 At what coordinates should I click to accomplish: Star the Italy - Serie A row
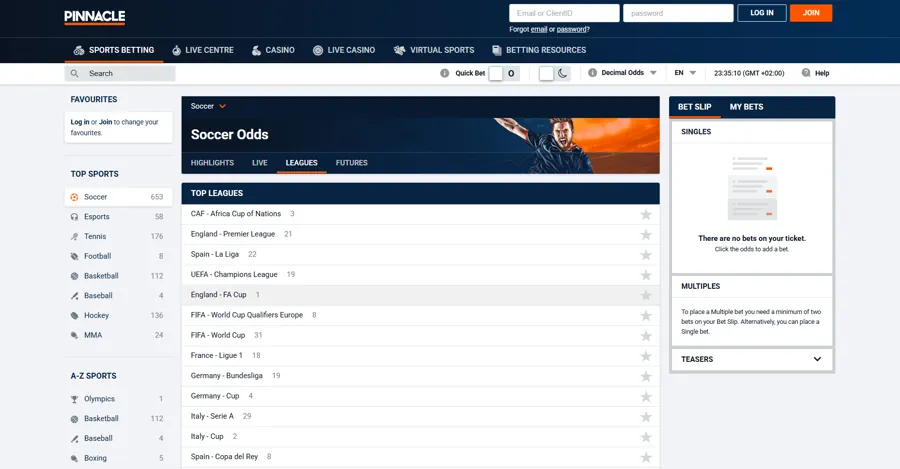(646, 417)
